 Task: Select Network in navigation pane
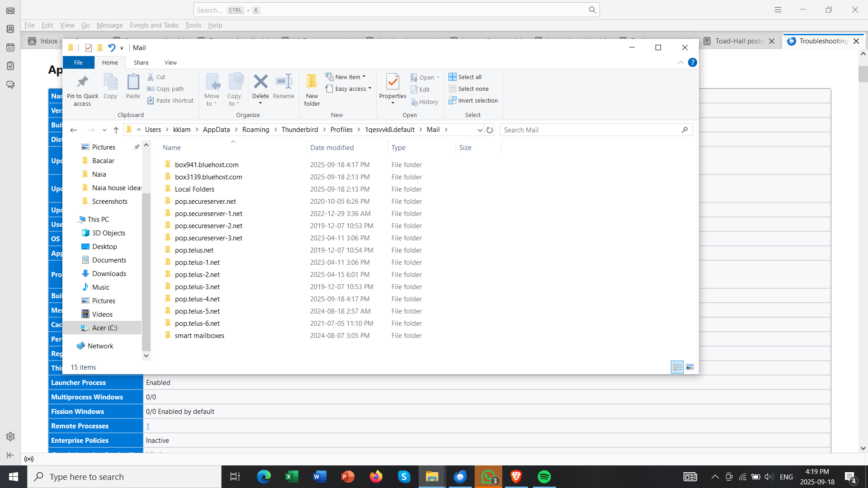[x=100, y=346]
